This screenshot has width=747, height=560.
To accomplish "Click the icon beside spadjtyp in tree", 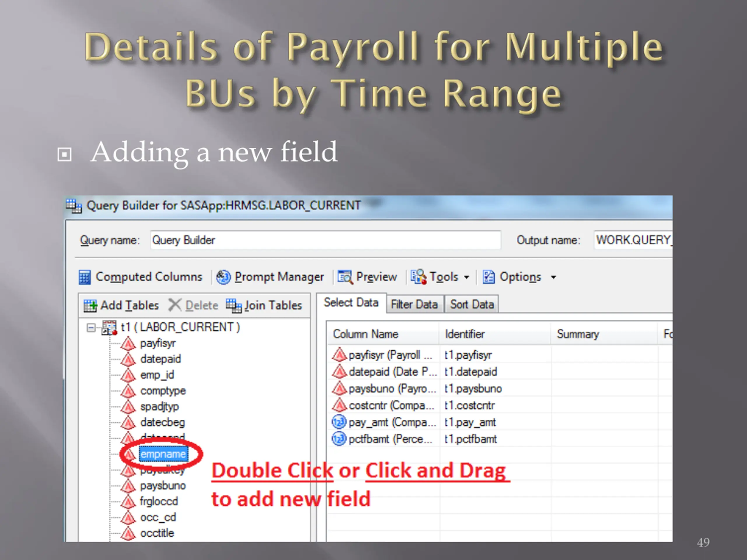I will (x=128, y=407).
